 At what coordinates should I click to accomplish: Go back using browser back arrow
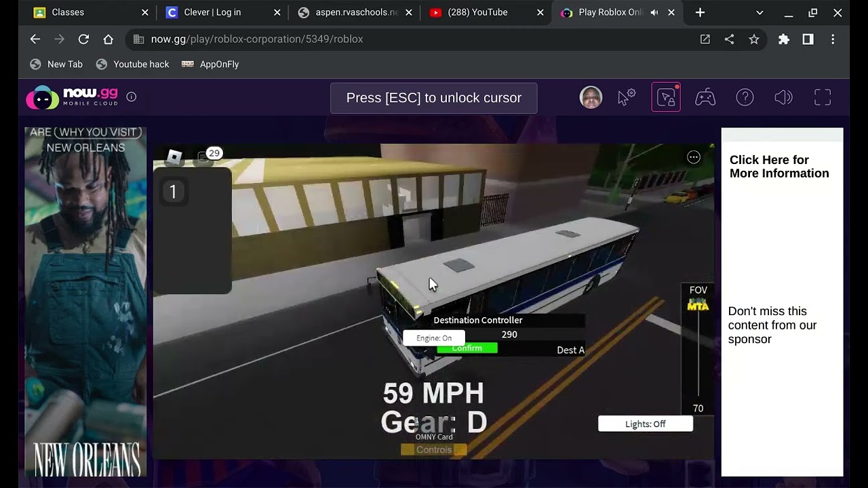click(x=35, y=39)
